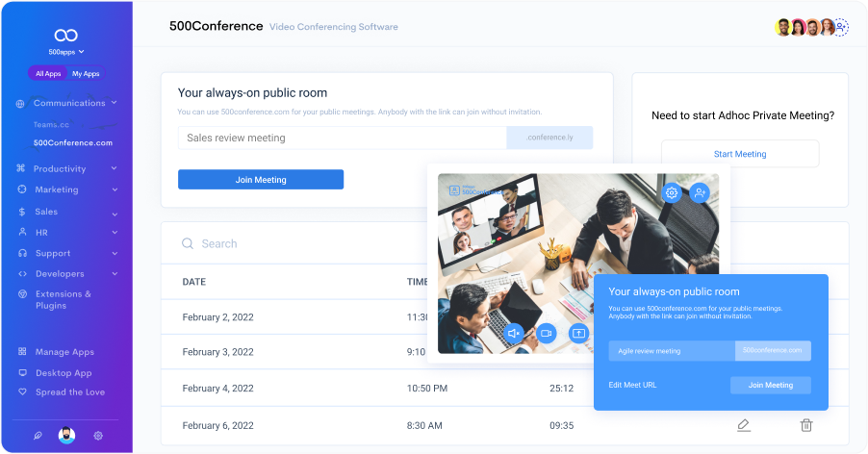Edit the February 6, 2022 meeting
This screenshot has height=454, width=868.
(743, 425)
